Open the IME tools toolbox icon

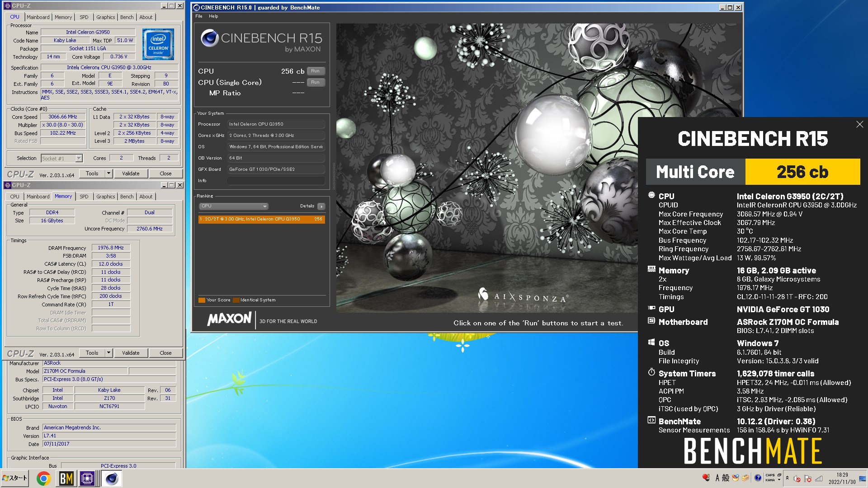[745, 478]
